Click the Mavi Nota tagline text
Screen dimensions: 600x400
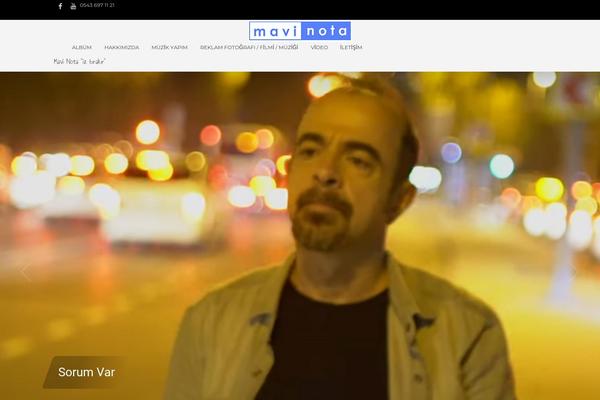click(x=79, y=61)
